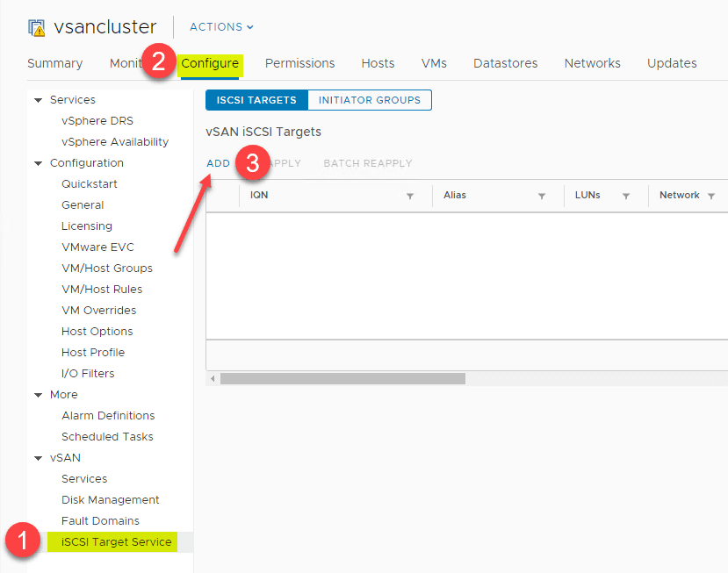The image size is (728, 573).
Task: Open the filter icon on the Network column
Action: point(711,196)
